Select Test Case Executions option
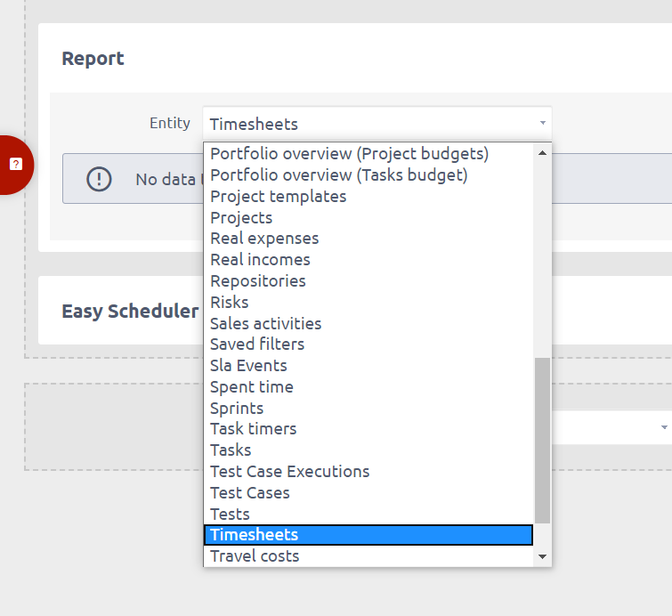This screenshot has width=672, height=616. click(289, 472)
